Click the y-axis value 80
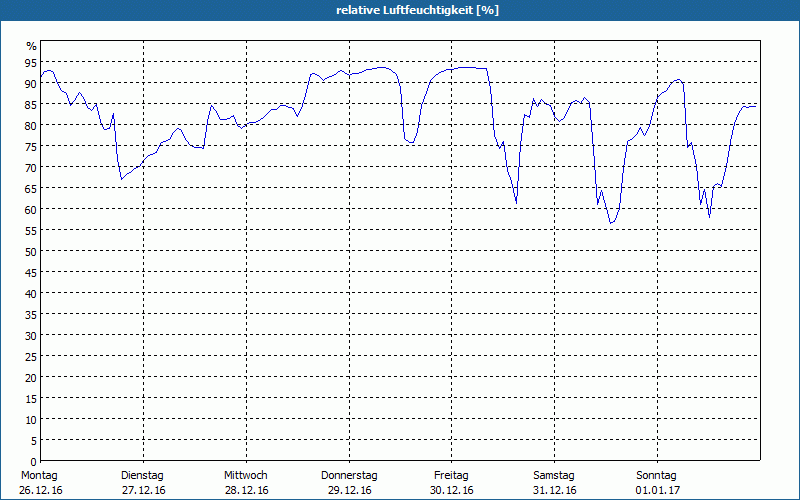This screenshot has width=800, height=500. (x=31, y=126)
